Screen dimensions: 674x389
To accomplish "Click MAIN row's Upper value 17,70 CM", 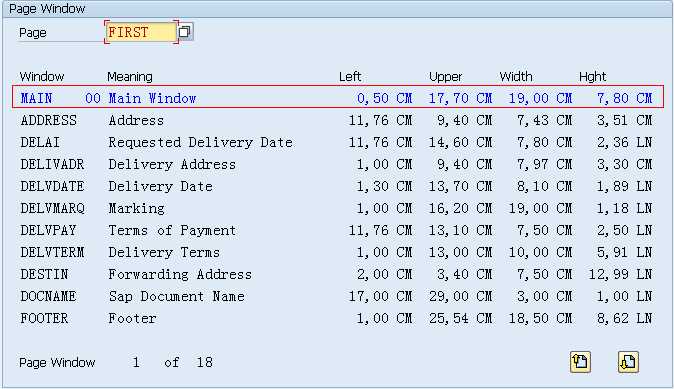I will click(x=460, y=98).
